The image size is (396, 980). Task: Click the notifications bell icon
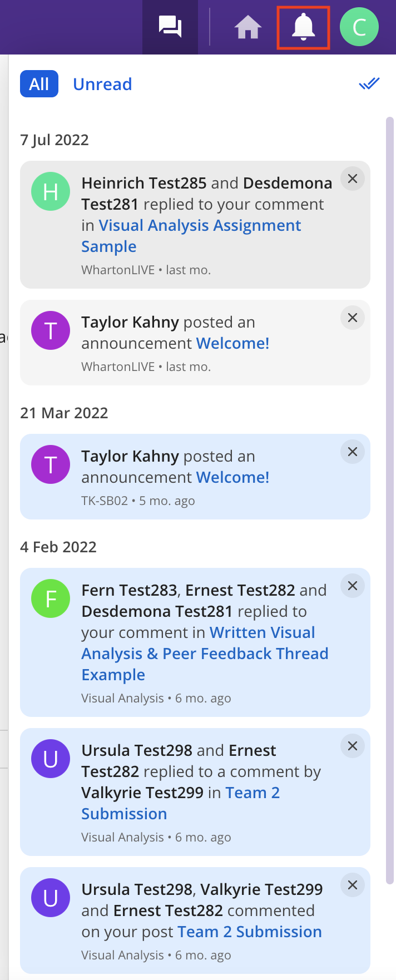pos(304,27)
